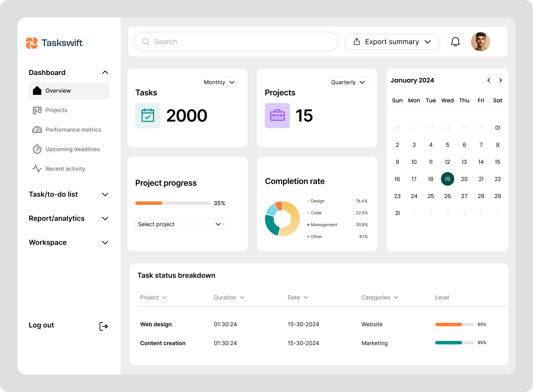
Task: Click the Recent activity pulse icon
Action: 37,168
